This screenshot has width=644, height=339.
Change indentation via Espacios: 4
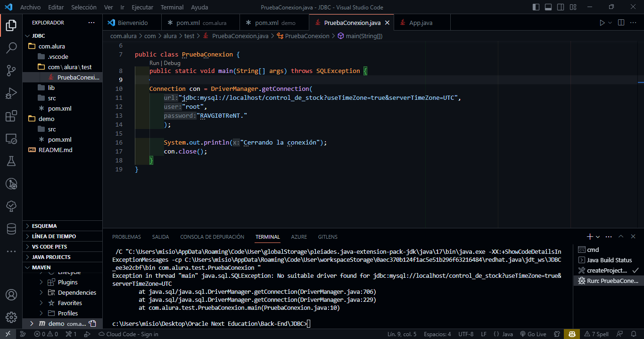point(437,334)
